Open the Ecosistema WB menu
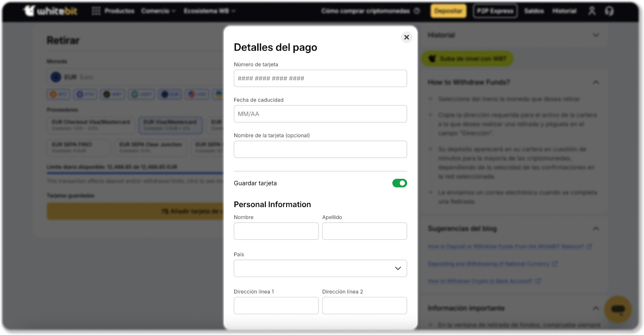644x335 pixels. click(x=209, y=11)
